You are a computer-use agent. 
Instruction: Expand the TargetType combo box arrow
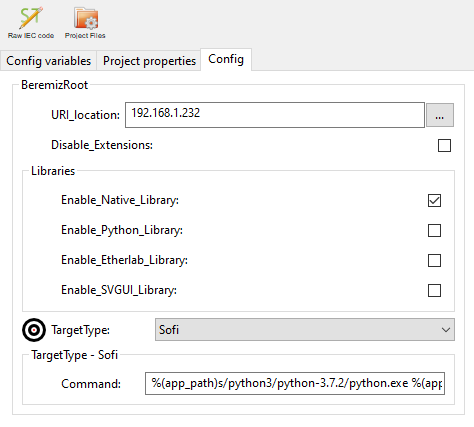(446, 330)
